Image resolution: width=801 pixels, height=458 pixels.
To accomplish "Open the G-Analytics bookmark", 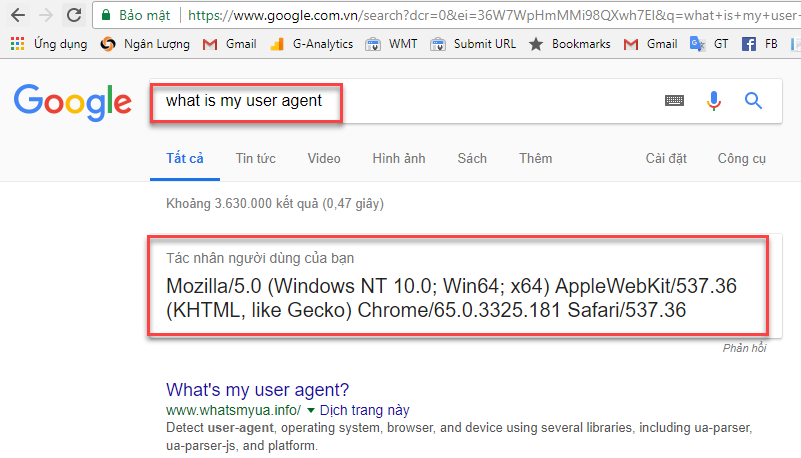I will [x=312, y=44].
